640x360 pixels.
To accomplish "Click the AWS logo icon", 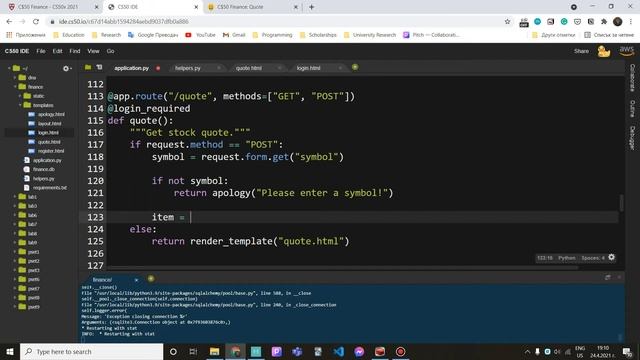I will coord(627,51).
